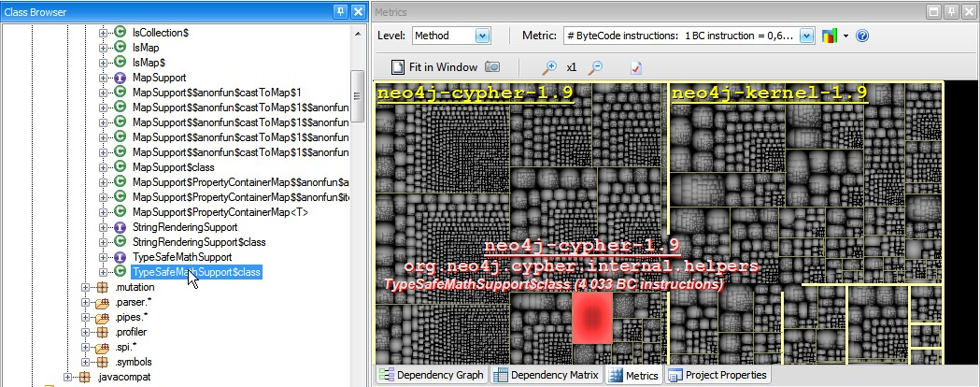Select MapSupport$PropertyContainerMap$$anonfun$it row
The width and height of the screenshot is (980, 387).
pyautogui.click(x=241, y=197)
